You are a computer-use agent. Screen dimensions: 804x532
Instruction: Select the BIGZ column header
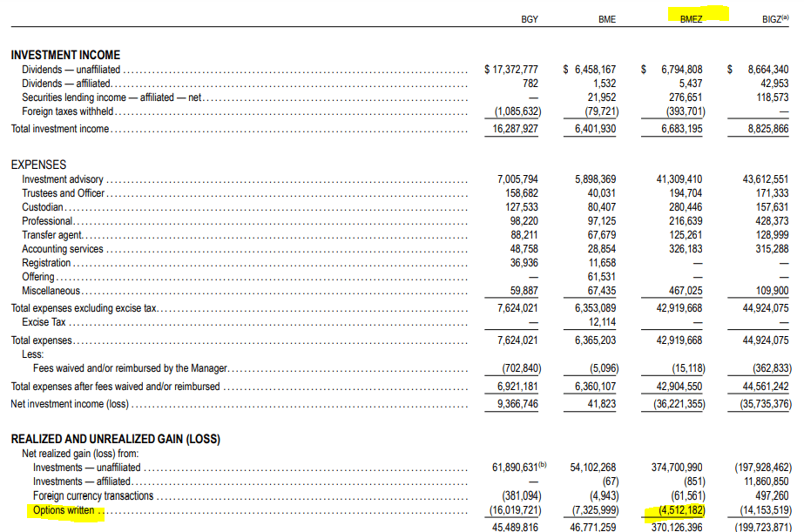[x=774, y=19]
